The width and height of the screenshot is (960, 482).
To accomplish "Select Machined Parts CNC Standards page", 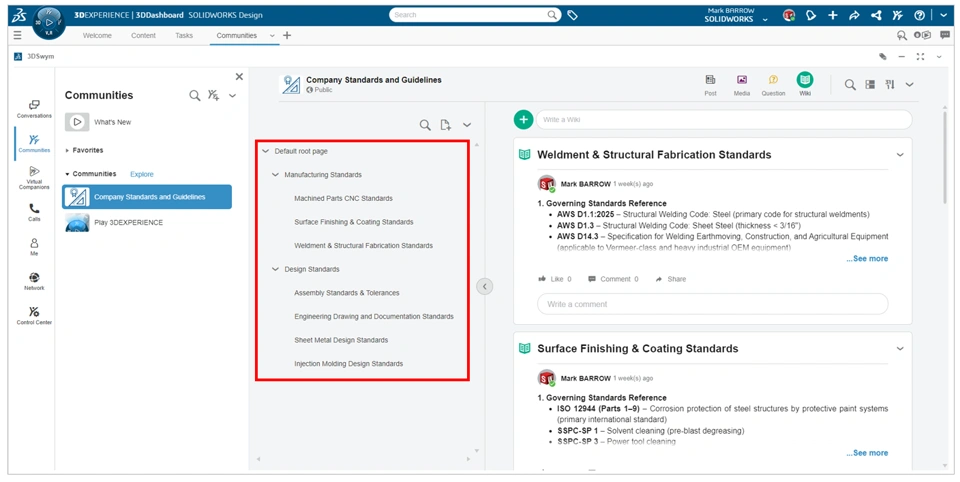I will 343,198.
